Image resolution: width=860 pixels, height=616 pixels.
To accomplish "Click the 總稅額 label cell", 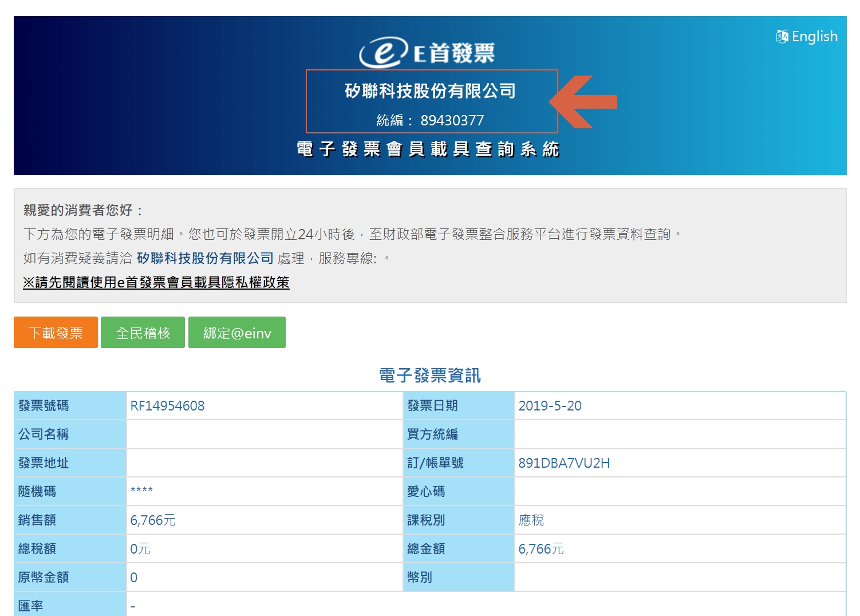I will 70,549.
